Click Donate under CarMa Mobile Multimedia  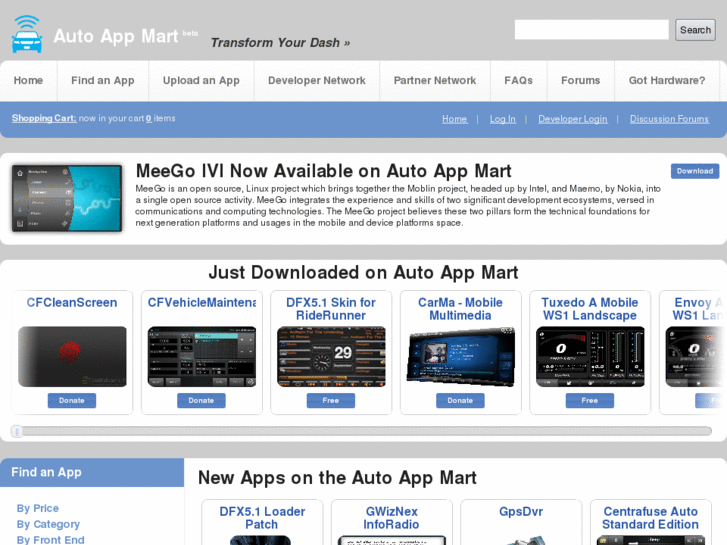coord(460,400)
